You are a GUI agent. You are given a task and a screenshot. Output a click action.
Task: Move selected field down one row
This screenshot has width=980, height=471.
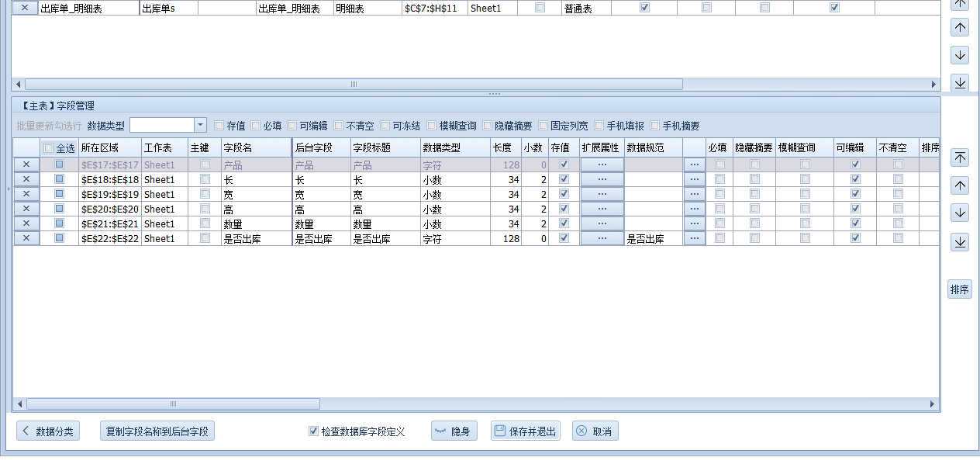click(x=960, y=213)
